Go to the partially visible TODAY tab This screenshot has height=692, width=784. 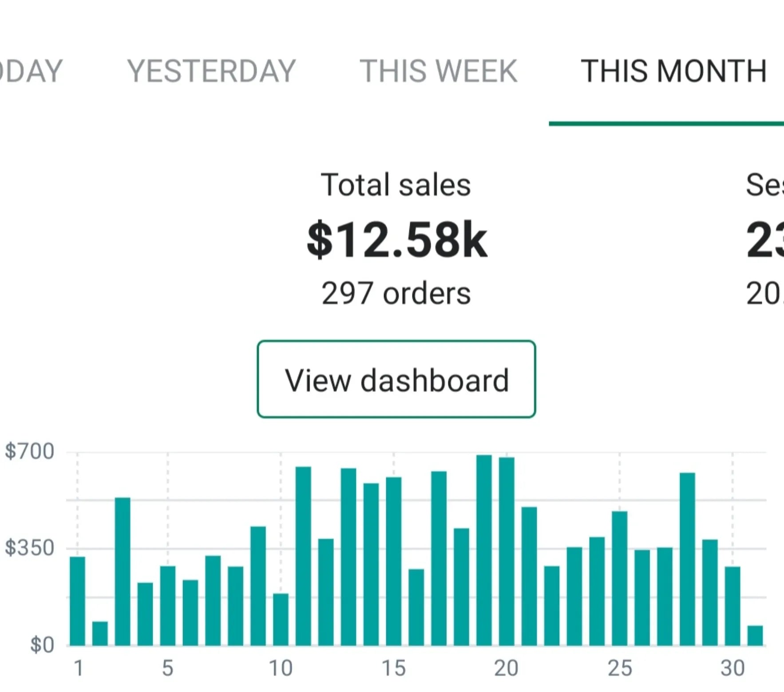[x=31, y=71]
